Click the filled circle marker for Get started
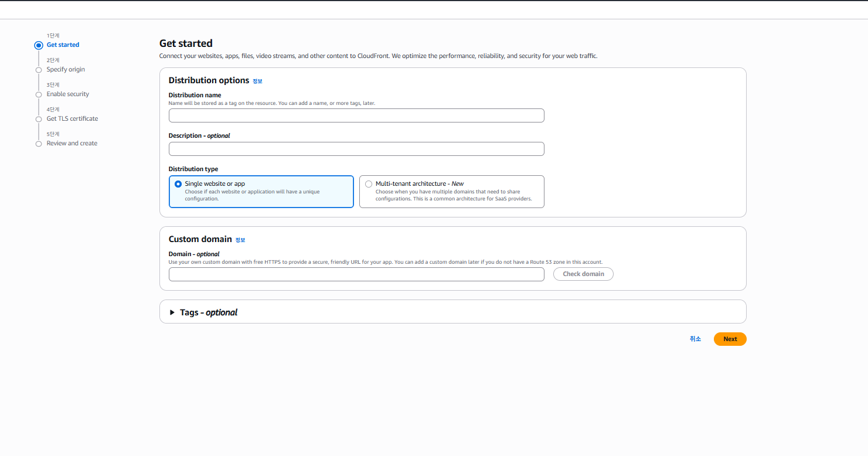This screenshot has width=868, height=456. pyautogui.click(x=39, y=45)
